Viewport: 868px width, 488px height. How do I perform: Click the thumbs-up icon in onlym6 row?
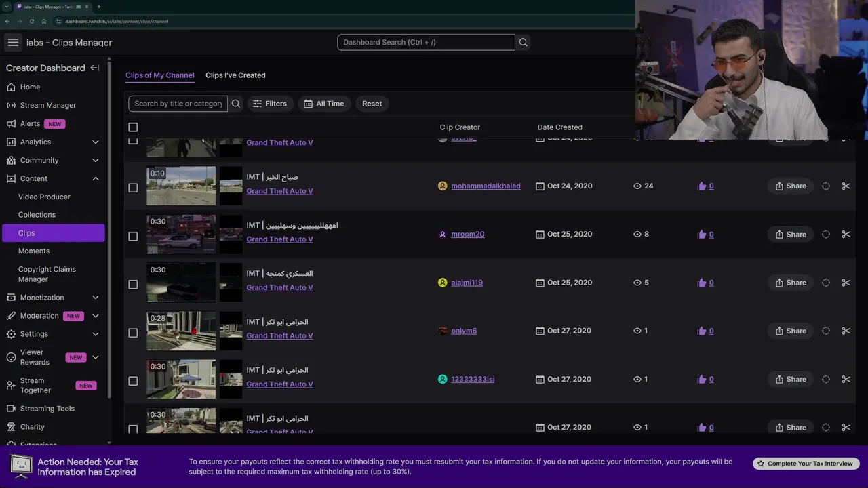click(x=701, y=331)
